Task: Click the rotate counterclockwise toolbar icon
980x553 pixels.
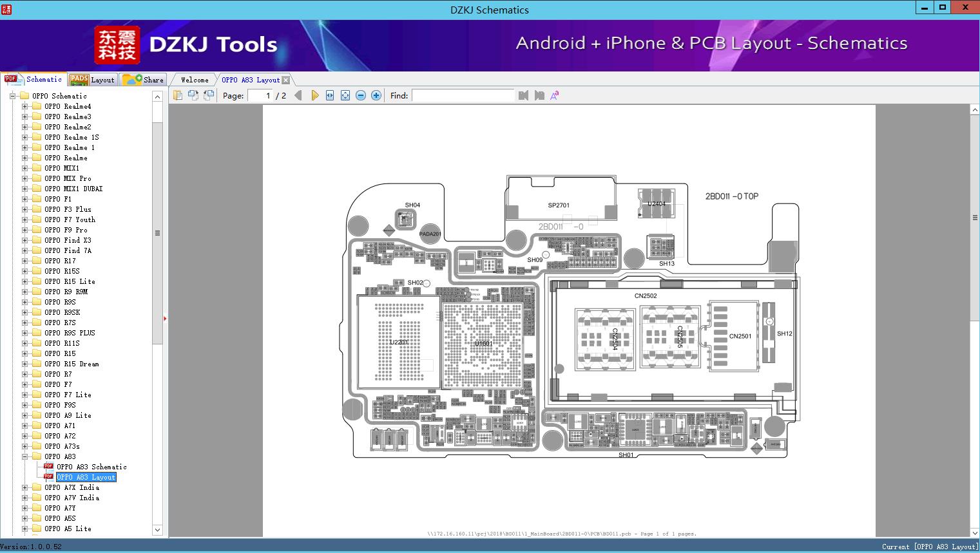Action: 193,95
